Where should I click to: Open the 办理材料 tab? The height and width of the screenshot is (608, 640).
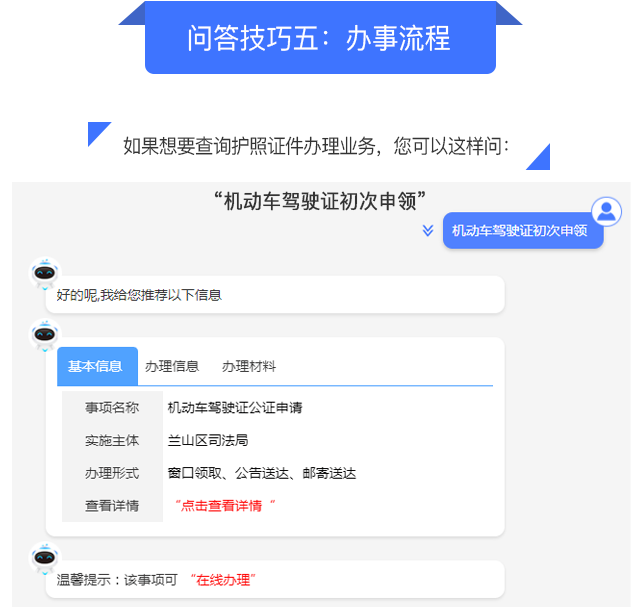[x=249, y=366]
